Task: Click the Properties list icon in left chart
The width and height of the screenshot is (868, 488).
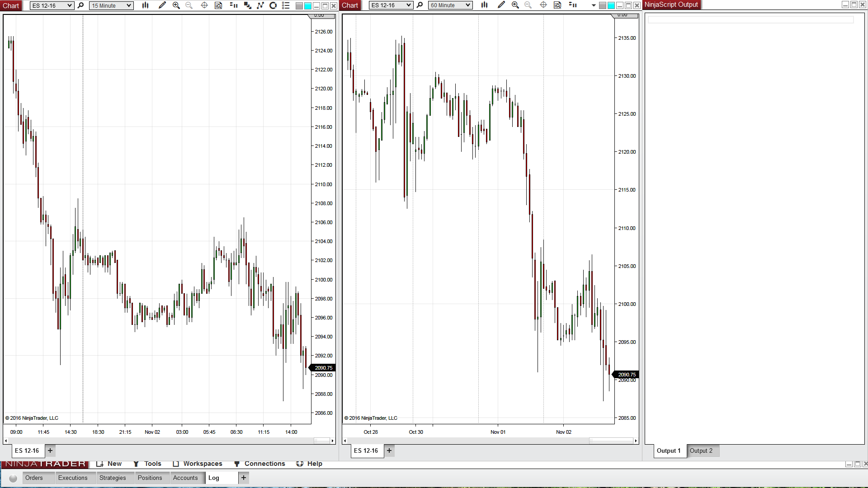Action: tap(286, 5)
